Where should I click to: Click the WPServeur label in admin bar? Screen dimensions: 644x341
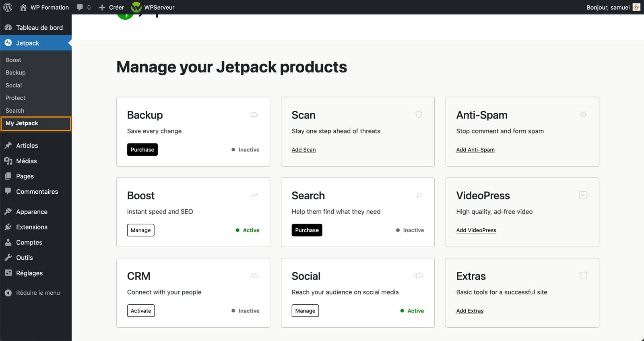[x=159, y=7]
